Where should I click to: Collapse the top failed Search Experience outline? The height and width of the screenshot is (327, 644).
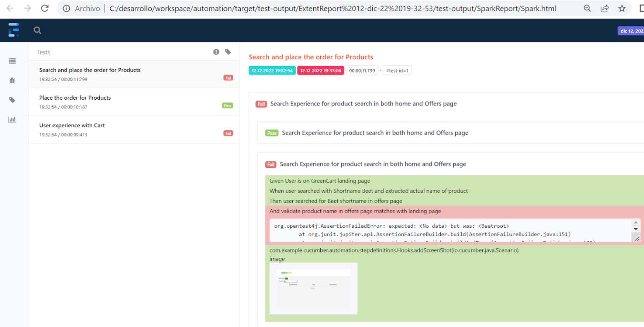[363, 103]
